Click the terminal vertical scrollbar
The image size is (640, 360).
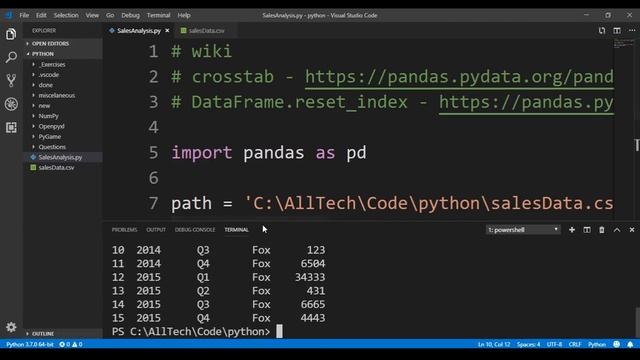point(637,322)
